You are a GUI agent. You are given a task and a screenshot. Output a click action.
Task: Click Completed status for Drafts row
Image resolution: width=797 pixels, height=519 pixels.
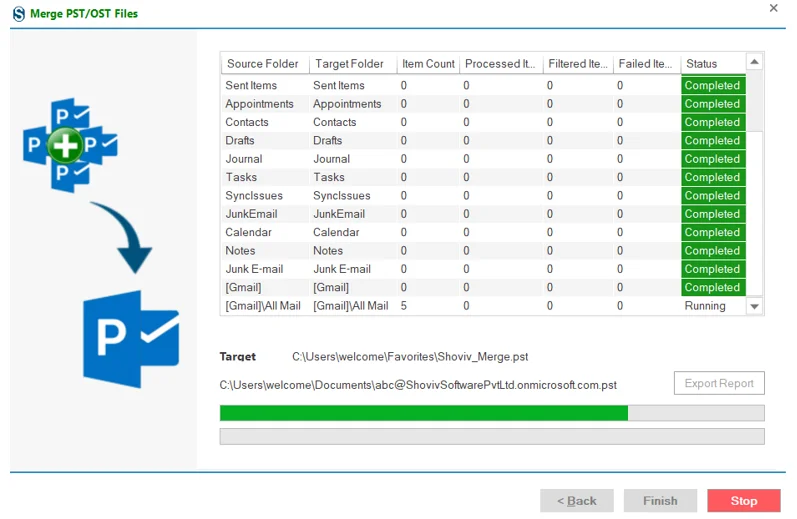point(713,140)
